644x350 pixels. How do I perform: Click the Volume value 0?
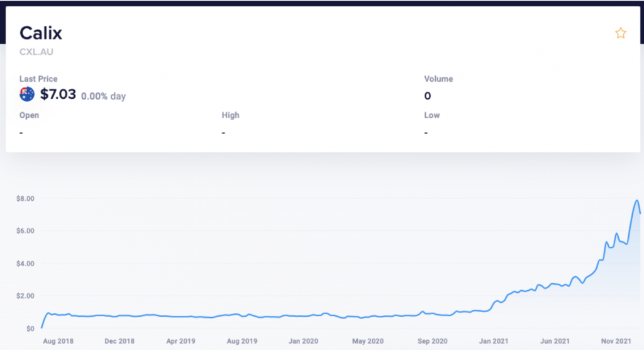(x=428, y=96)
